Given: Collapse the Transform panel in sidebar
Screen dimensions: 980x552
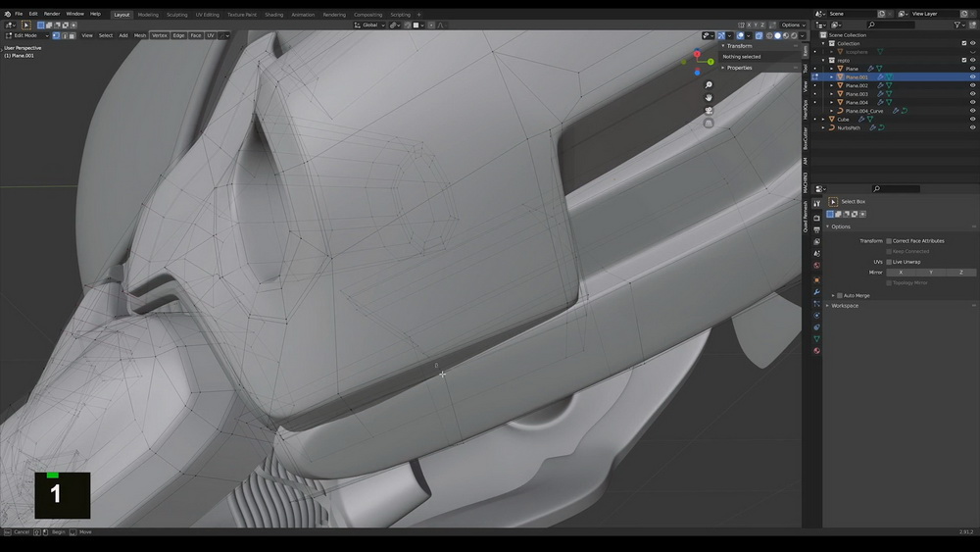Looking at the screenshot, I should (739, 46).
